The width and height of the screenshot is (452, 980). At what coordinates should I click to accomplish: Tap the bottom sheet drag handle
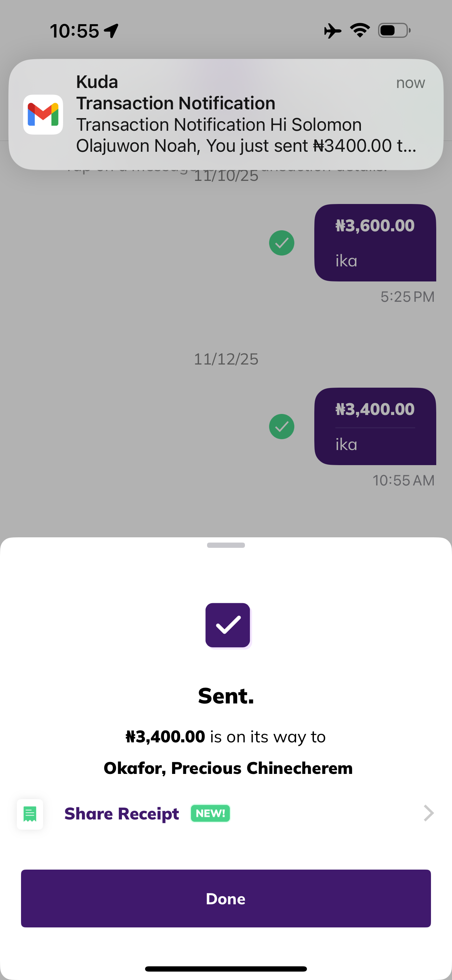[226, 545]
